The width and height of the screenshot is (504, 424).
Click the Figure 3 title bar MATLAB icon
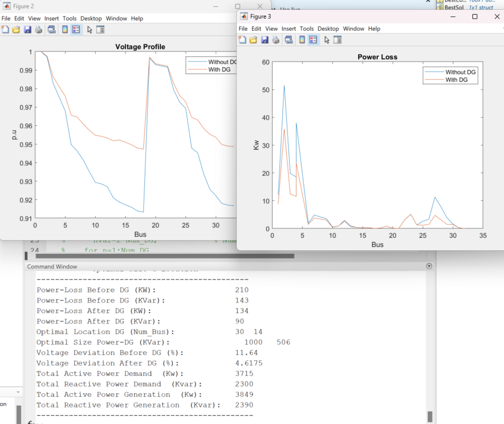[x=244, y=17]
